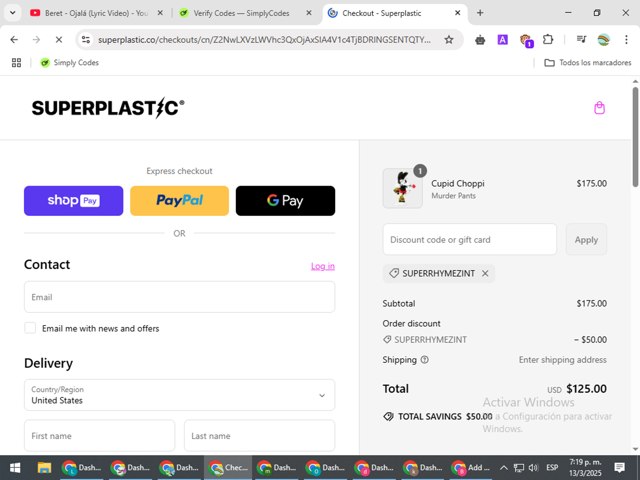This screenshot has width=640, height=480.
Task: Open the media control icon
Action: [x=581, y=40]
